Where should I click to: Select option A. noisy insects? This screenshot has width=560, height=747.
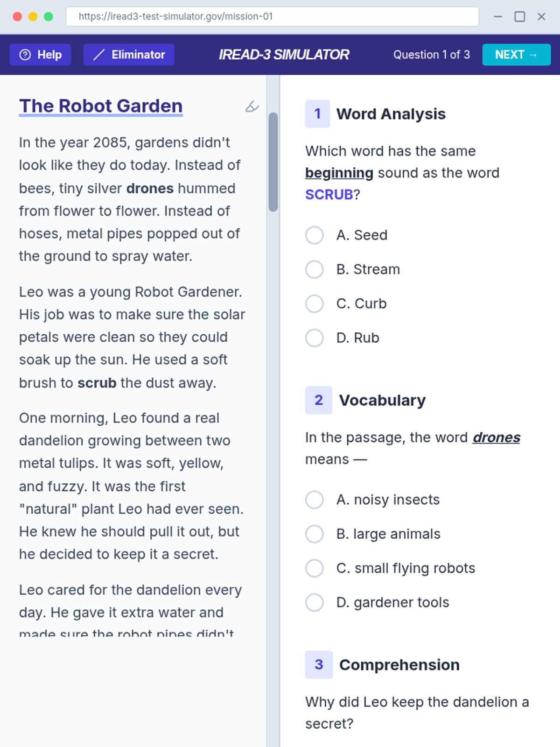tap(315, 500)
